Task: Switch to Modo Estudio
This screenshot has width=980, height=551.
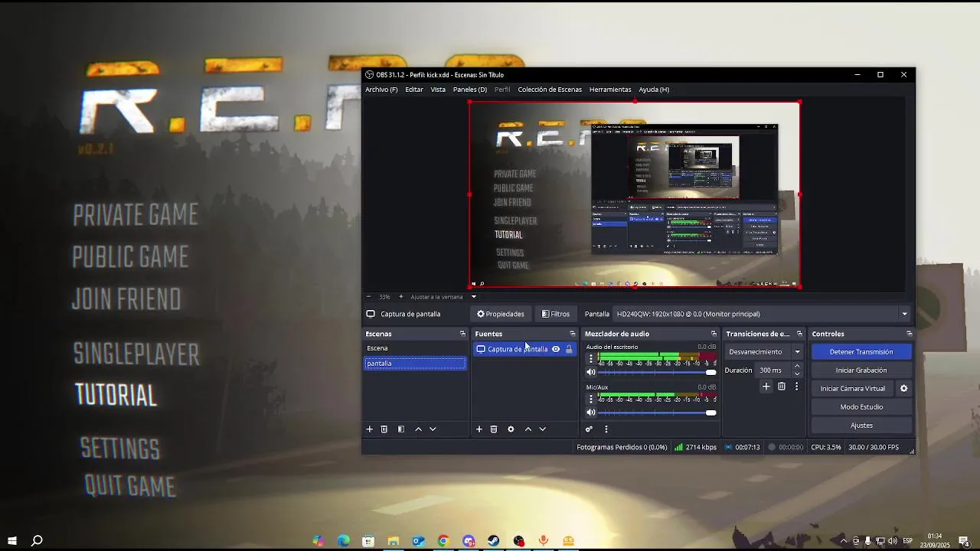Action: click(x=861, y=407)
